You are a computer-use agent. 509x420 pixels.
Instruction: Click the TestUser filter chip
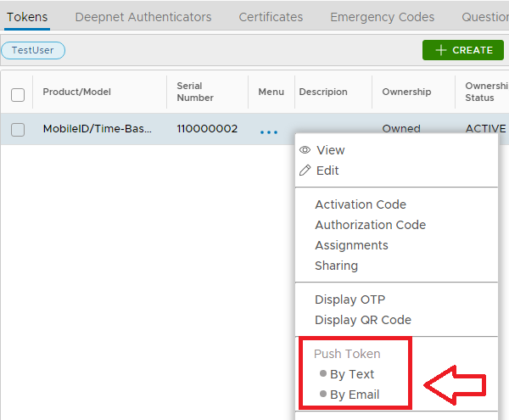pyautogui.click(x=33, y=50)
